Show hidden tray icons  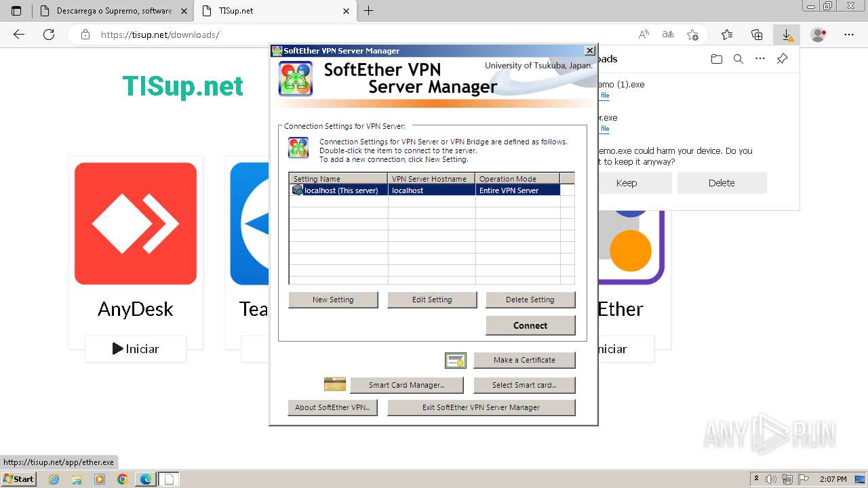[x=757, y=479]
